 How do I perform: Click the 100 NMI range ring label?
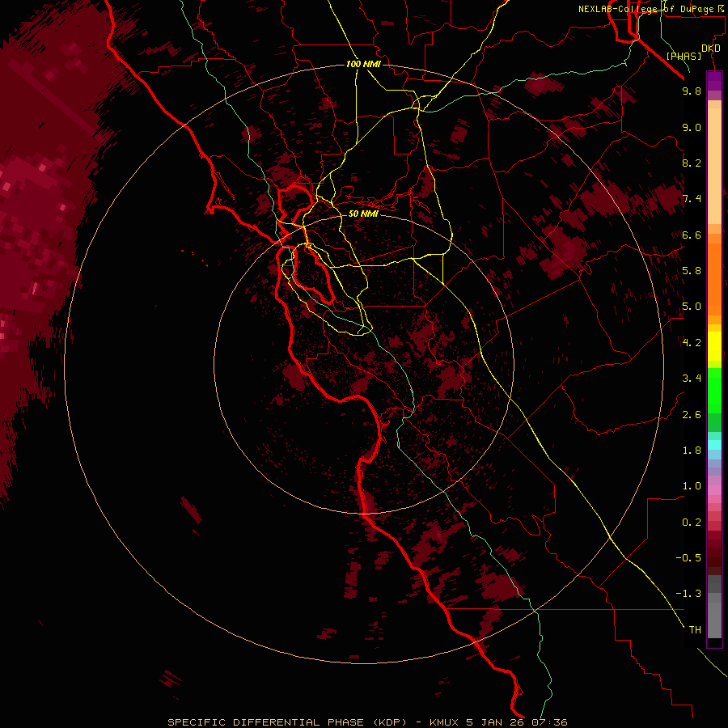[x=363, y=64]
